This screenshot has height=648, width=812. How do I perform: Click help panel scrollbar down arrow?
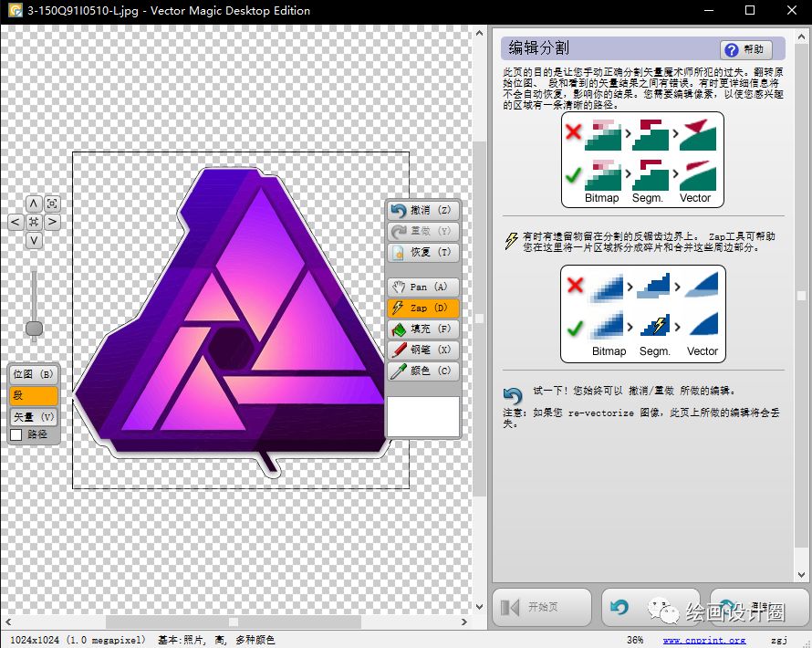click(802, 575)
